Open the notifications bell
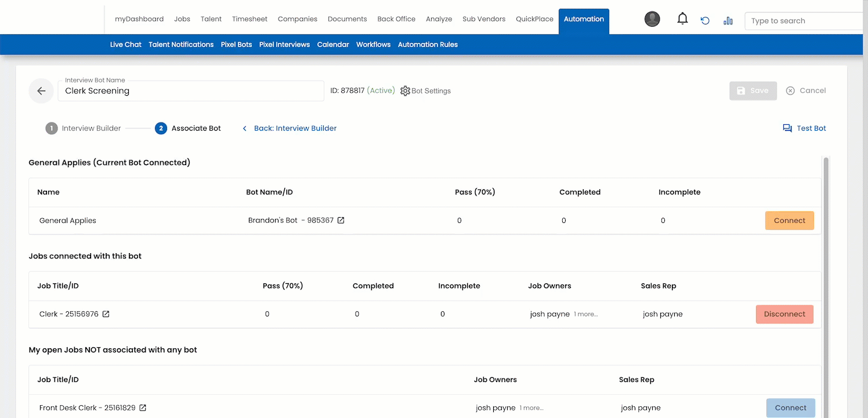This screenshot has width=868, height=418. point(682,19)
